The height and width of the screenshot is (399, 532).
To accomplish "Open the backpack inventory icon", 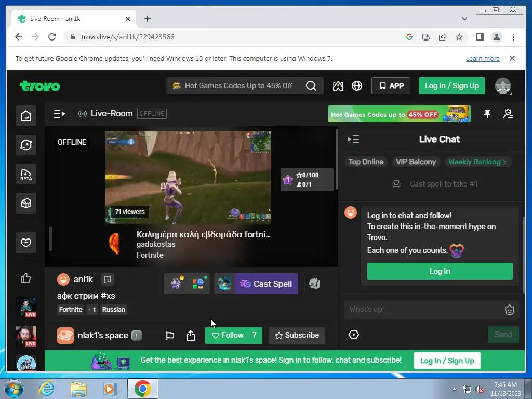I will 314,283.
